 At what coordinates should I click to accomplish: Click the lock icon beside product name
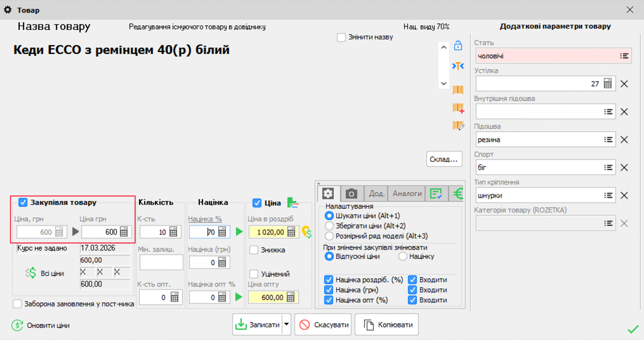(458, 45)
